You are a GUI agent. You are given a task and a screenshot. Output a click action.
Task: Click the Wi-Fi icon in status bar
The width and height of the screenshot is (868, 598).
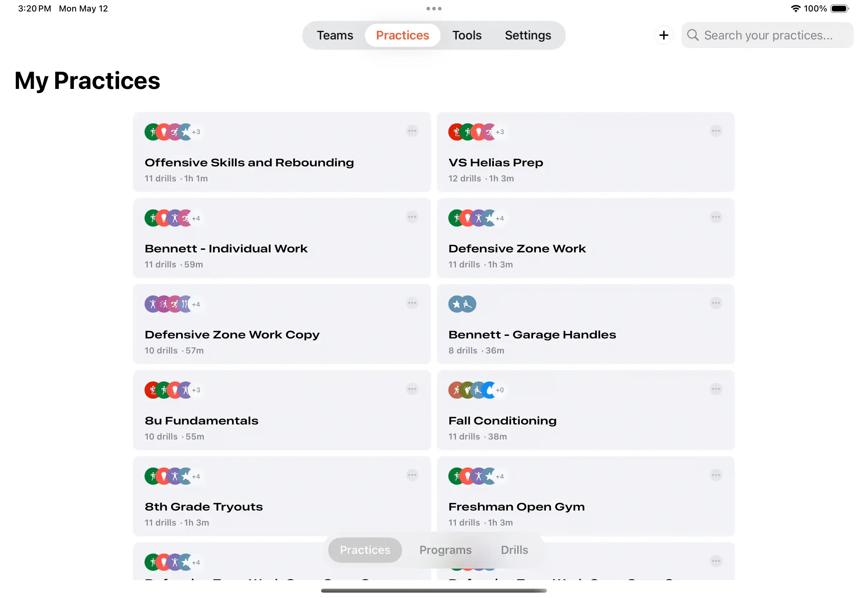(795, 8)
